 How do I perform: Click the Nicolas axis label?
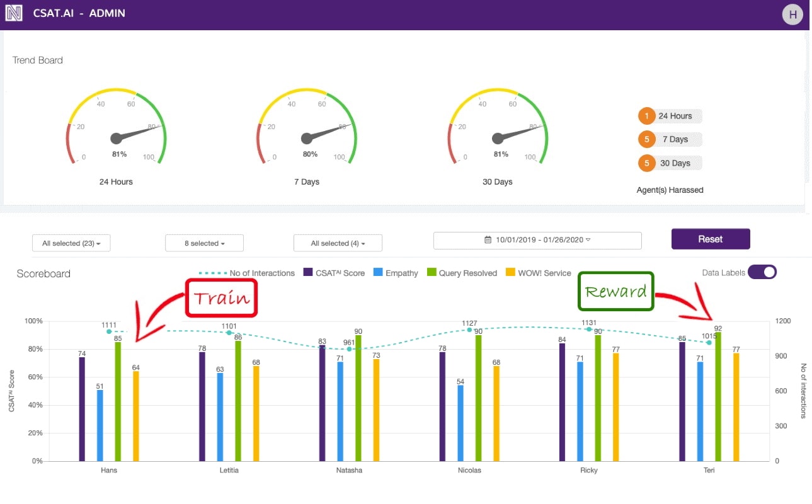[x=469, y=471]
